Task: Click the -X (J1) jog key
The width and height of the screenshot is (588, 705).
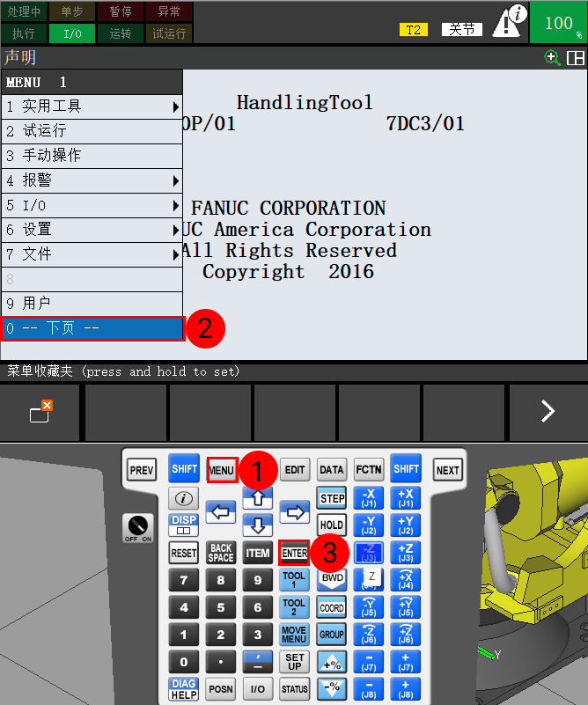Action: (x=369, y=498)
